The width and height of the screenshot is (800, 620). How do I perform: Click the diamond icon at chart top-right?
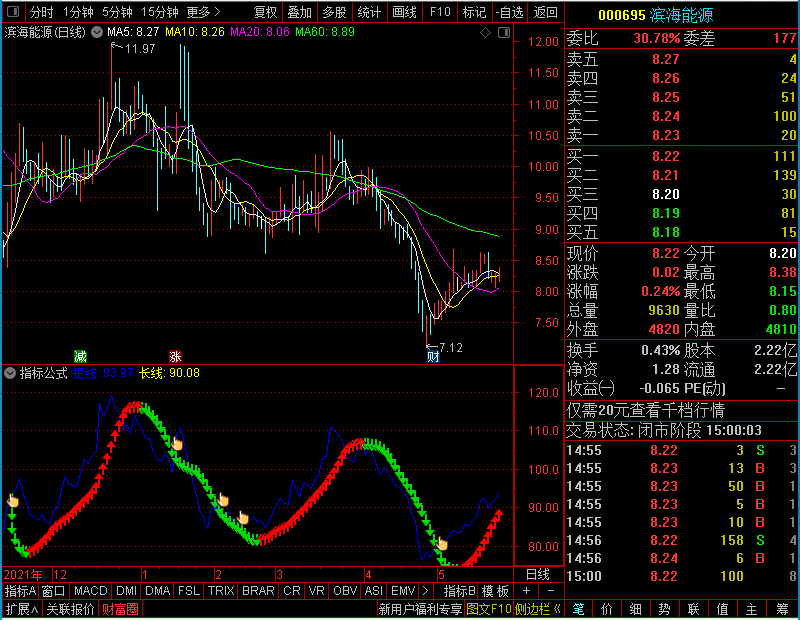[x=485, y=33]
